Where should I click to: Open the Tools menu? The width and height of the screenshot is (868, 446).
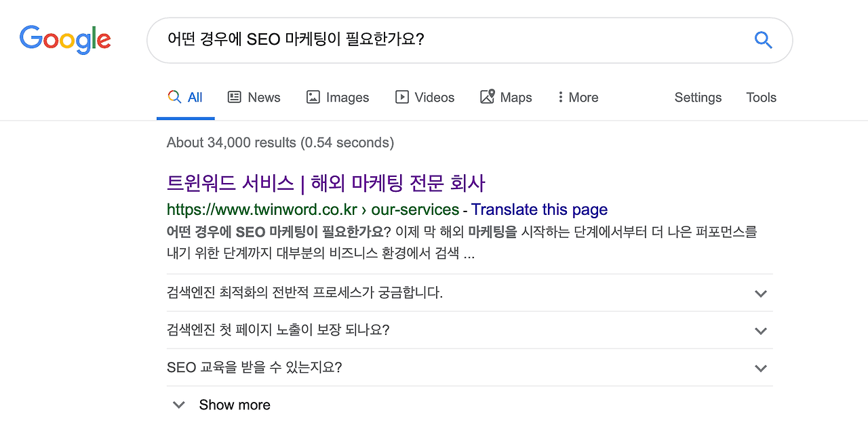coord(761,98)
